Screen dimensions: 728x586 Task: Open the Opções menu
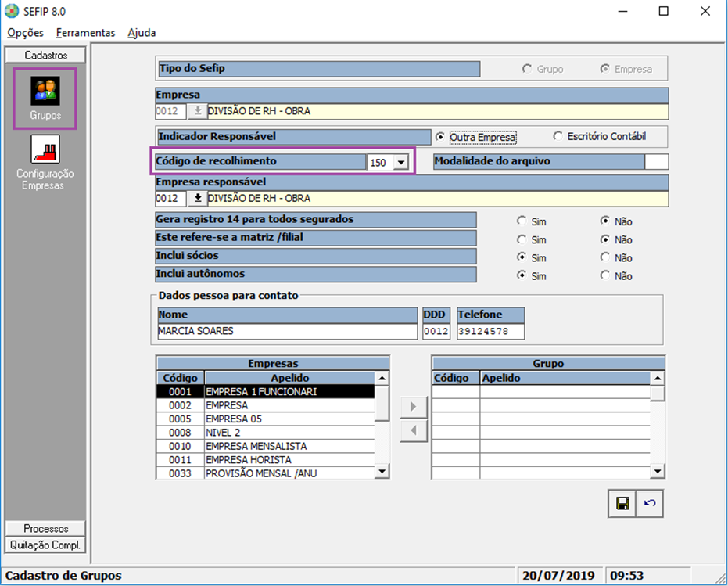25,33
